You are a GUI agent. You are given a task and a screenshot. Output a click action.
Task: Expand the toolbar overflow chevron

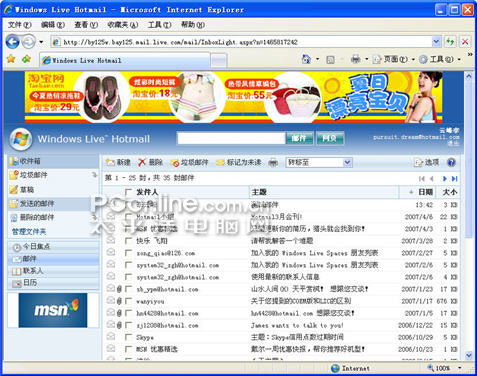[470, 54]
